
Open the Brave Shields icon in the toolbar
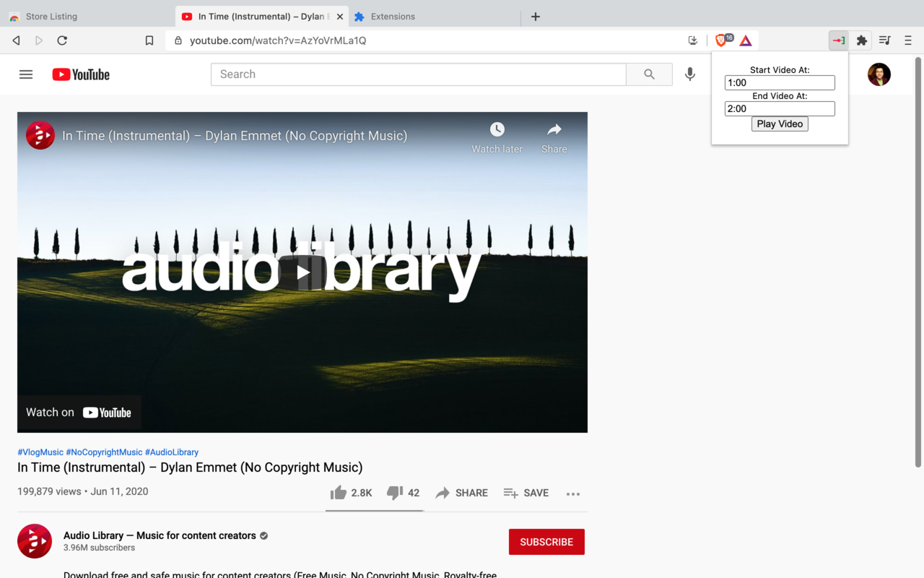click(x=722, y=40)
